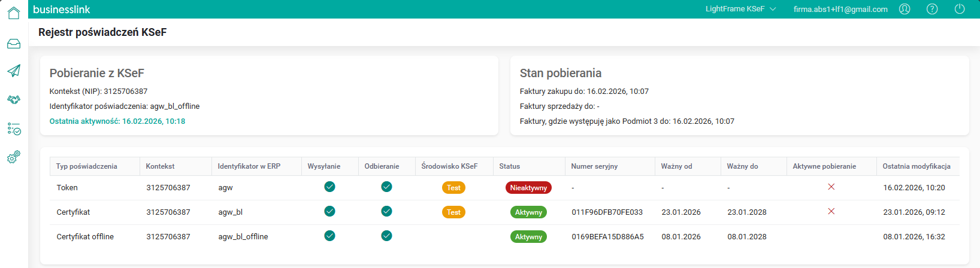
Task: Click Identyfikator poświadczenia: agw_bl_offline line
Action: click(125, 106)
